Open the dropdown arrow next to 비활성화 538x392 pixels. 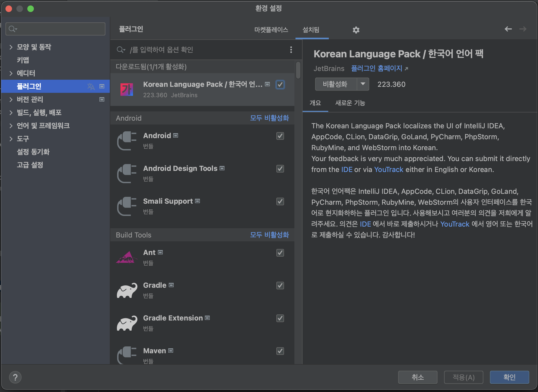click(x=363, y=84)
